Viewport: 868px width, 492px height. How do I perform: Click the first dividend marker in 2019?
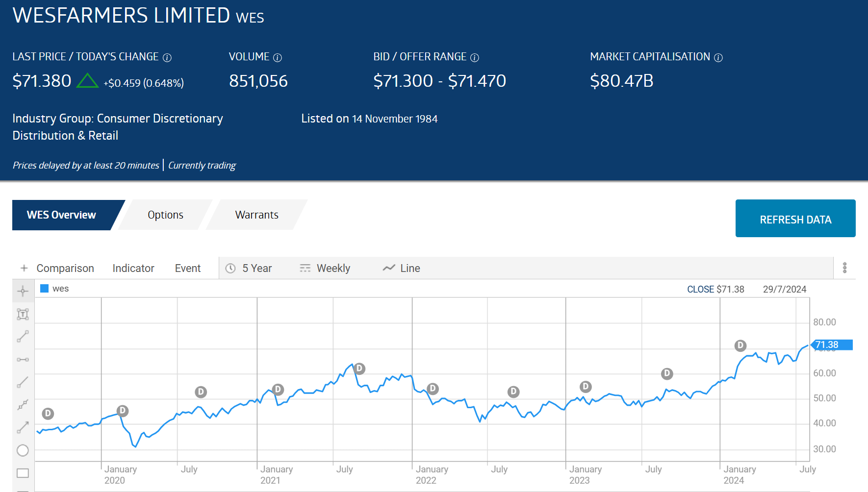coord(48,414)
